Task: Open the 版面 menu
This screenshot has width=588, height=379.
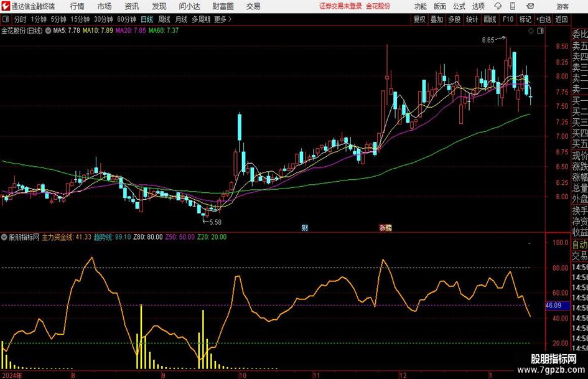Action: click(440, 6)
